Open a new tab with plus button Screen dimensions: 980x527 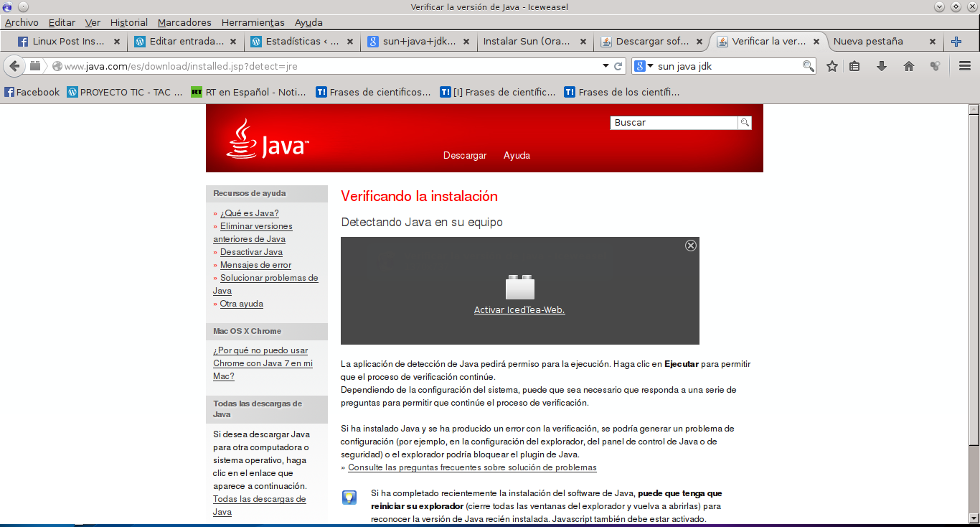(x=956, y=42)
